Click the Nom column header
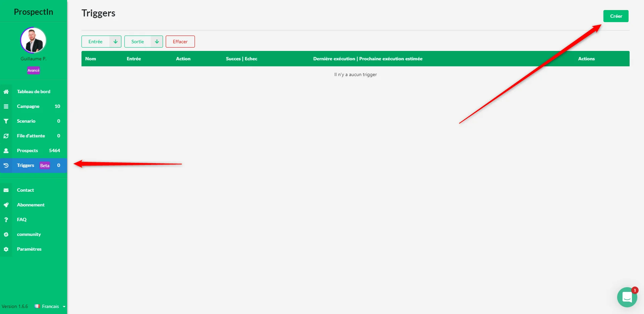 91,59
